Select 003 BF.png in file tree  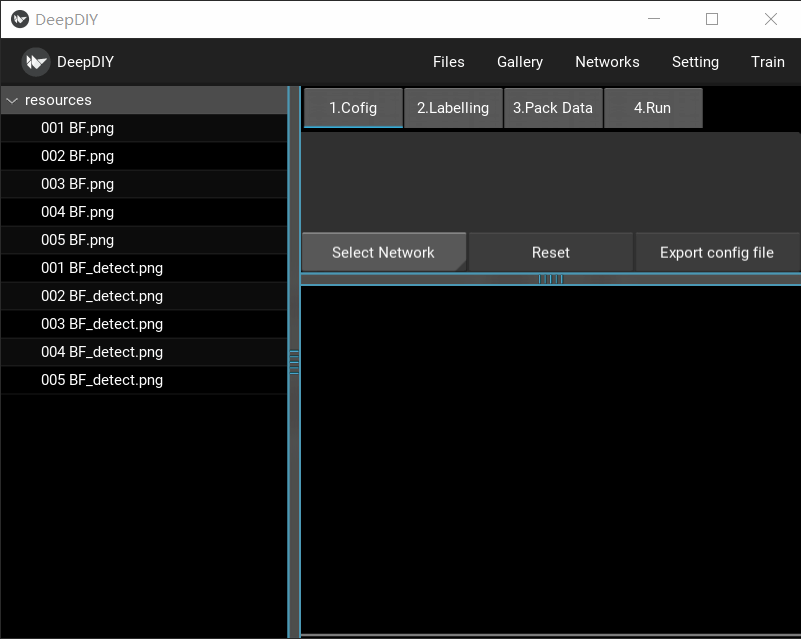(x=144, y=184)
